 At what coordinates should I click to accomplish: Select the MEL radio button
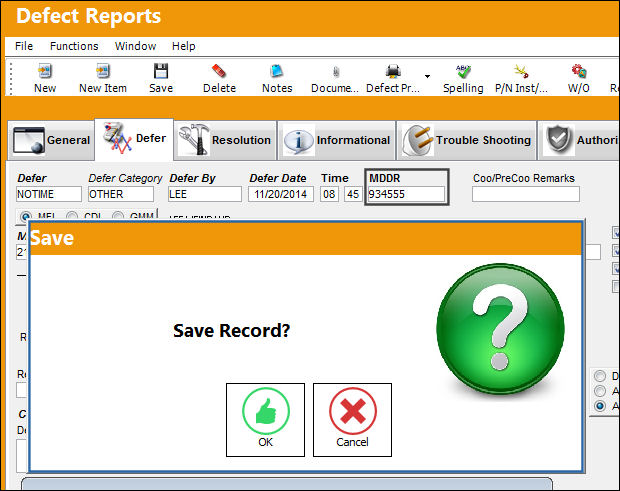pyautogui.click(x=26, y=216)
